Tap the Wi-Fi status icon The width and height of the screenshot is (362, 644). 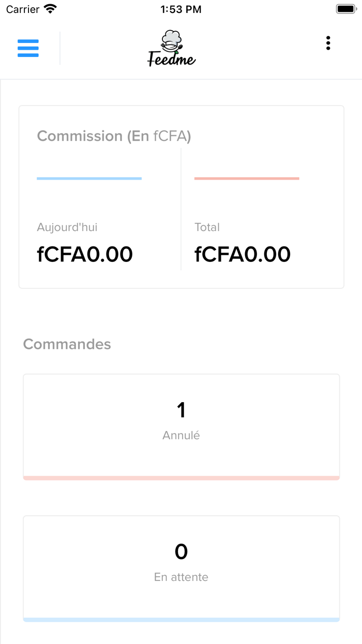(50, 9)
